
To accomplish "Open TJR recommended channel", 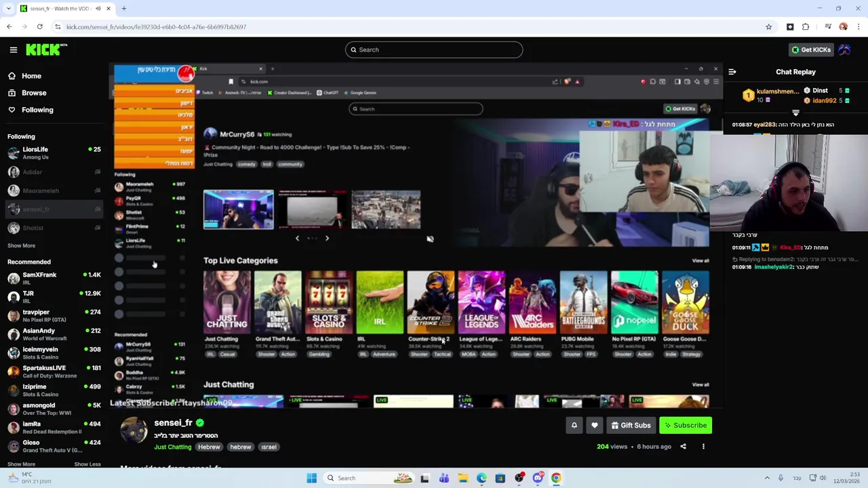I will pyautogui.click(x=54, y=297).
